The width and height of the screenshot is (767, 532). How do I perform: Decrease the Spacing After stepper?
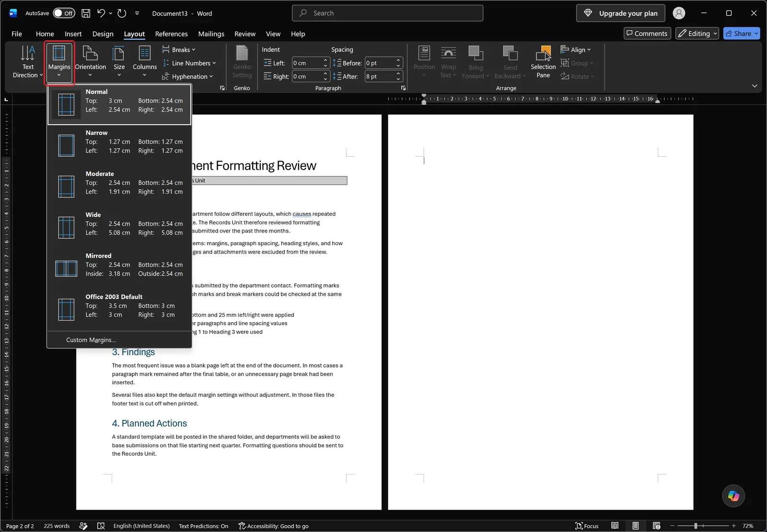pyautogui.click(x=398, y=79)
